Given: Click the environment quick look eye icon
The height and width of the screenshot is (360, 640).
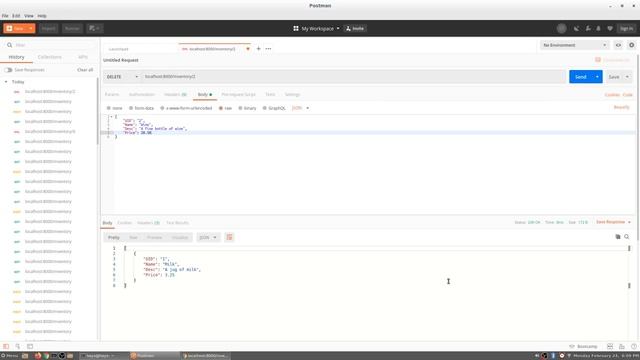Looking at the screenshot, I should click(618, 45).
